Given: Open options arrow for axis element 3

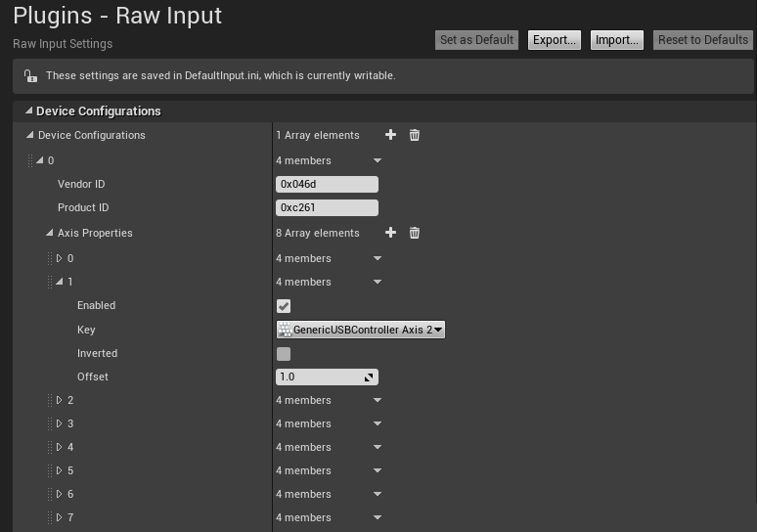Looking at the screenshot, I should (378, 423).
